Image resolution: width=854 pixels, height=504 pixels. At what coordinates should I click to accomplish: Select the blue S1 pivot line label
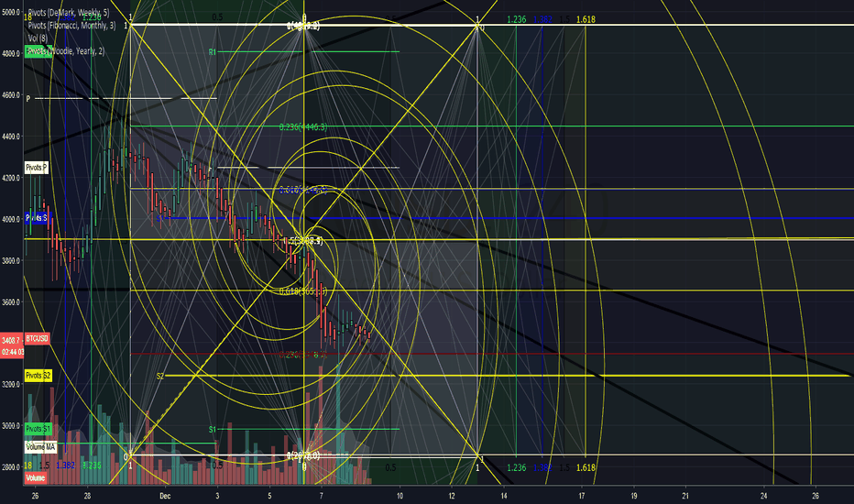(x=160, y=218)
